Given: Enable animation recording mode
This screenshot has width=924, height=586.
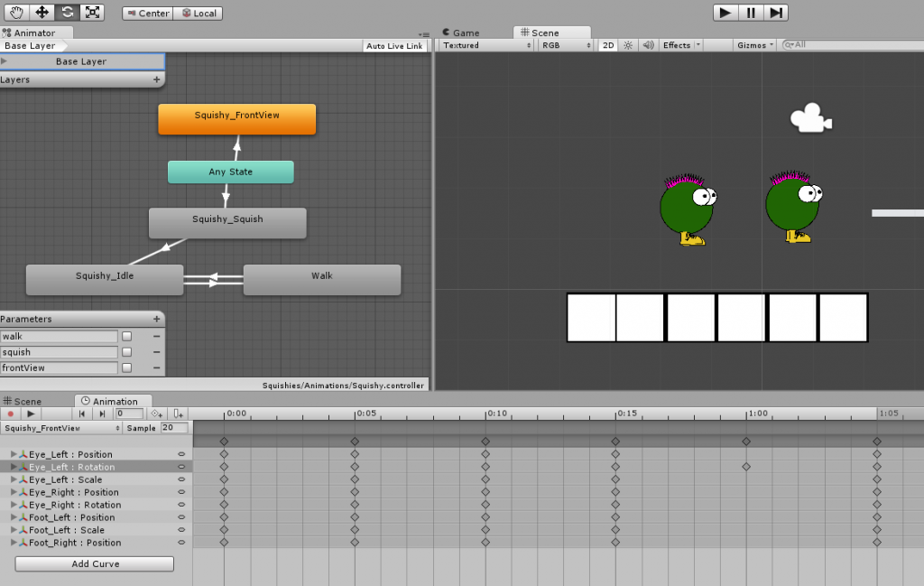Looking at the screenshot, I should pos(10,414).
